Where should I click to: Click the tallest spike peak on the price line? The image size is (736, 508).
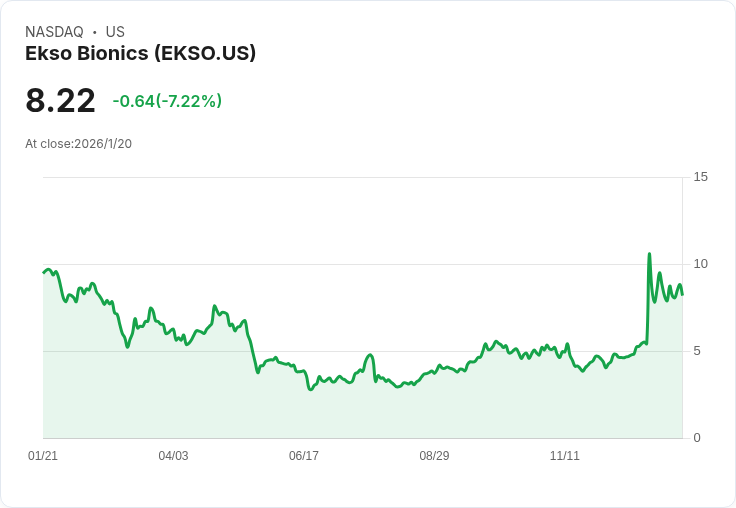pyautogui.click(x=649, y=254)
